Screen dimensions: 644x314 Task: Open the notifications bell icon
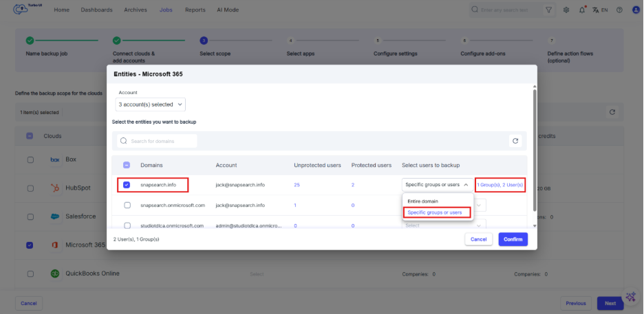[583, 10]
